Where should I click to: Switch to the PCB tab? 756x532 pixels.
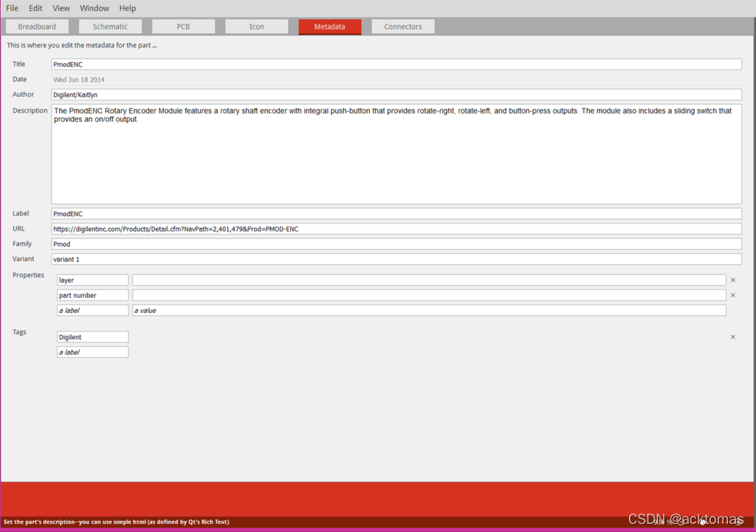click(x=183, y=27)
